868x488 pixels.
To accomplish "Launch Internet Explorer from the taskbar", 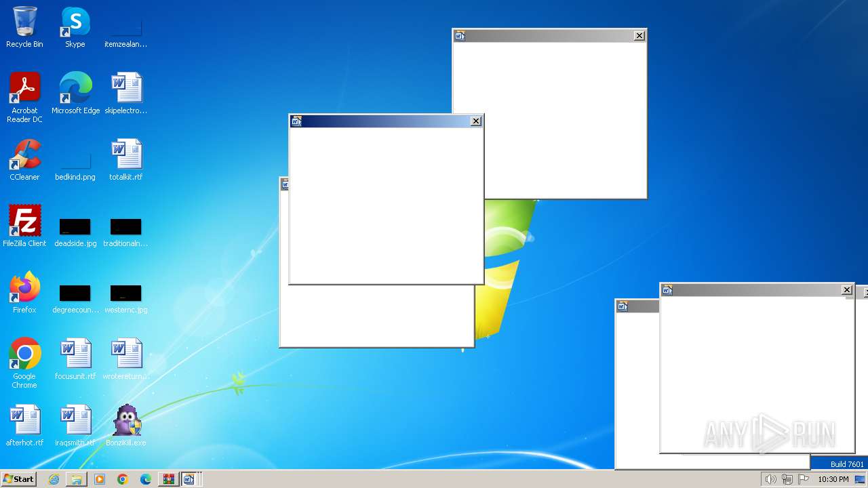I will point(54,479).
